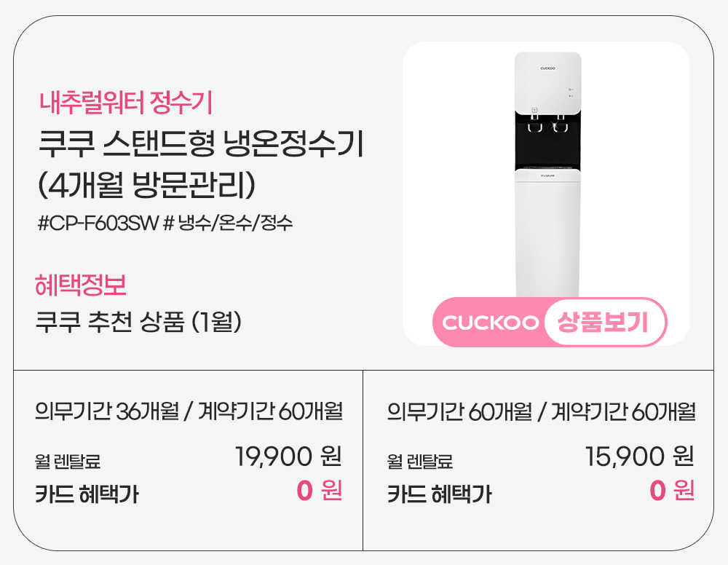
Task: Click the 혜택정보 heading
Action: click(81, 285)
